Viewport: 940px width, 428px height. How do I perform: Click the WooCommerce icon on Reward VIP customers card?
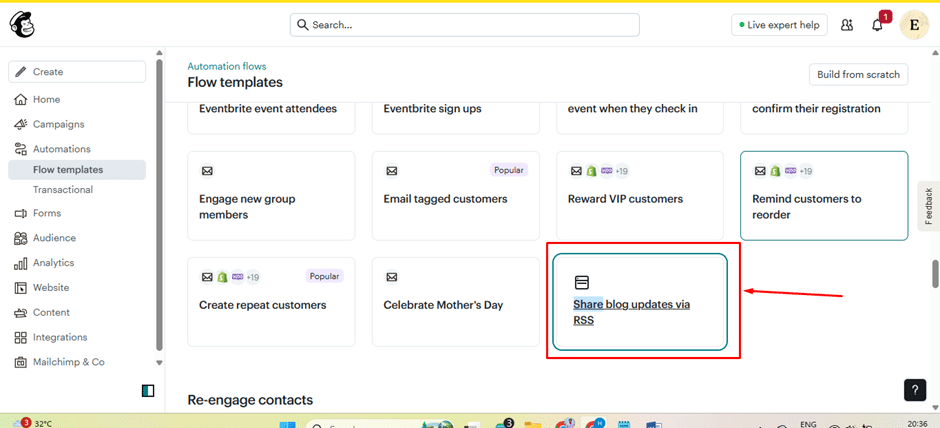click(605, 171)
